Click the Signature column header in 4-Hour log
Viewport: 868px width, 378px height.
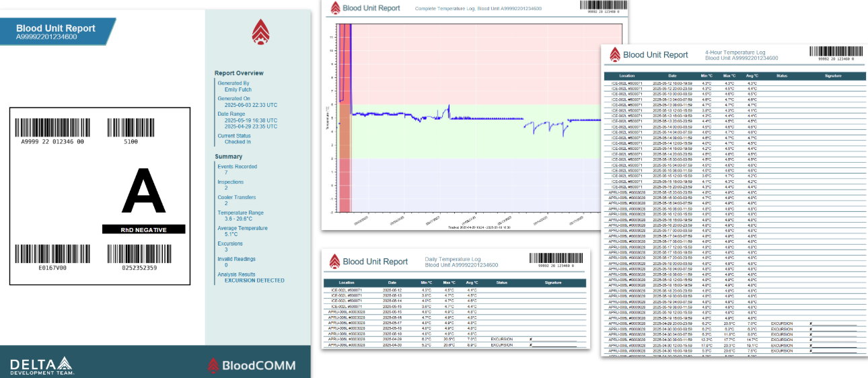[833, 76]
